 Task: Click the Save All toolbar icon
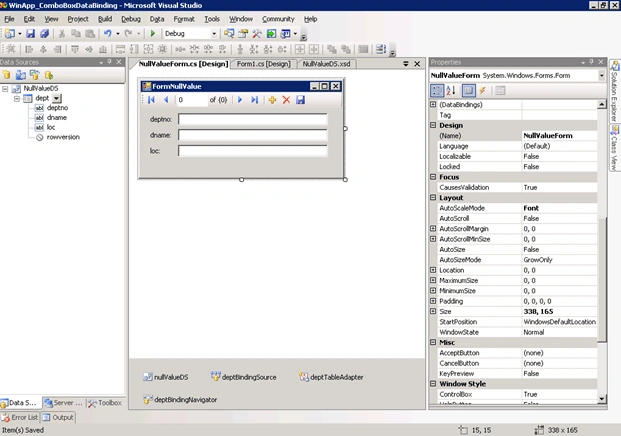(44, 34)
